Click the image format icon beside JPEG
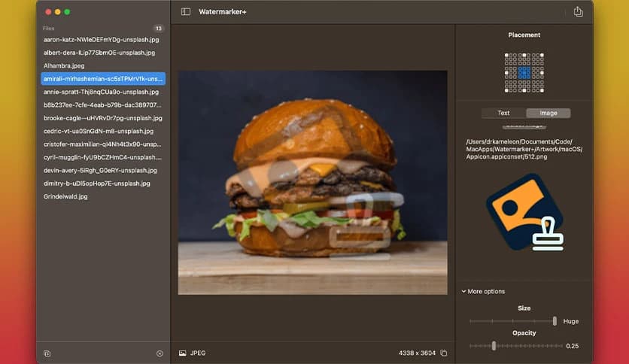 pos(182,353)
